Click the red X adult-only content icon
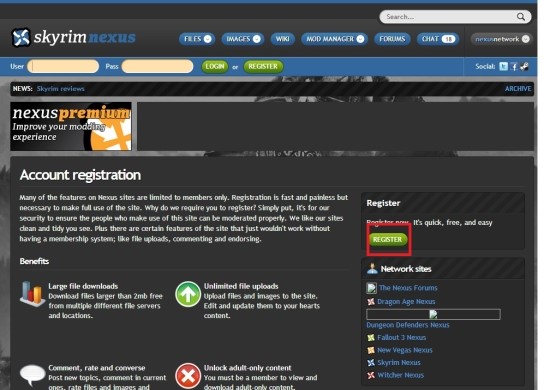The image size is (550, 390). (188, 376)
